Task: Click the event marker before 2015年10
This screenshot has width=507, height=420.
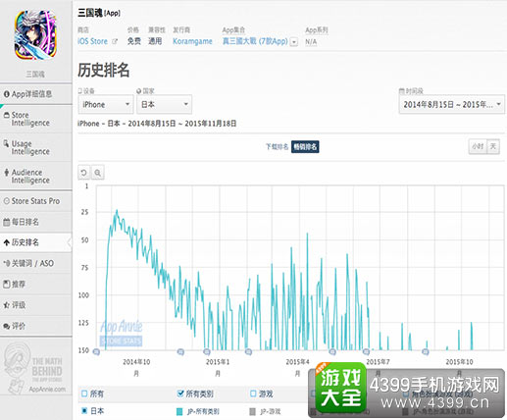Action: (426, 352)
